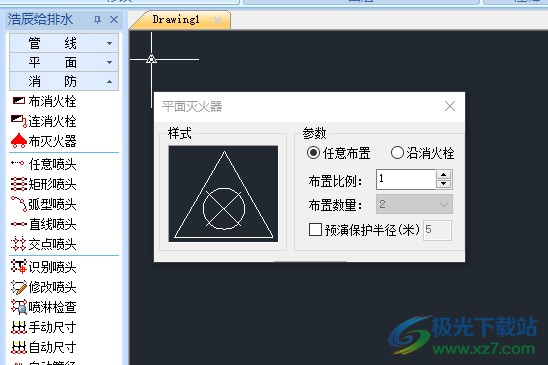Expand the 平面 section
Screen dimensions: 548x365
point(64,62)
